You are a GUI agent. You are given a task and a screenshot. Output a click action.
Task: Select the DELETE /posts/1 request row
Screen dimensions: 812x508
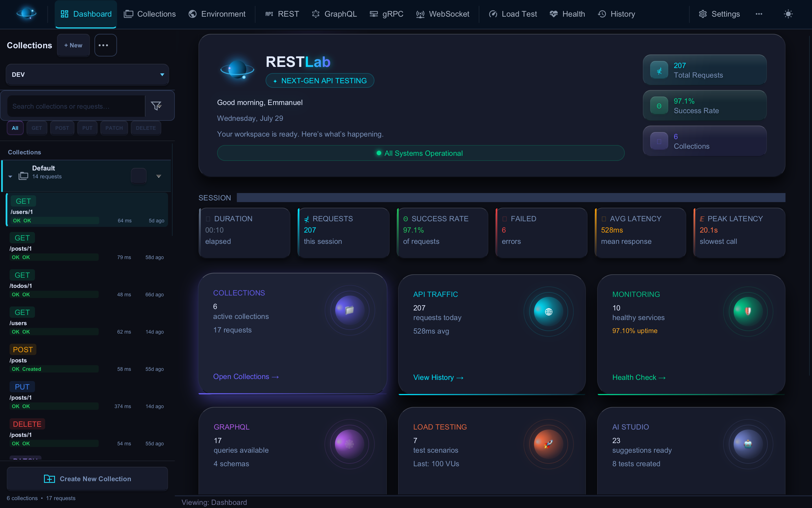pos(87,433)
